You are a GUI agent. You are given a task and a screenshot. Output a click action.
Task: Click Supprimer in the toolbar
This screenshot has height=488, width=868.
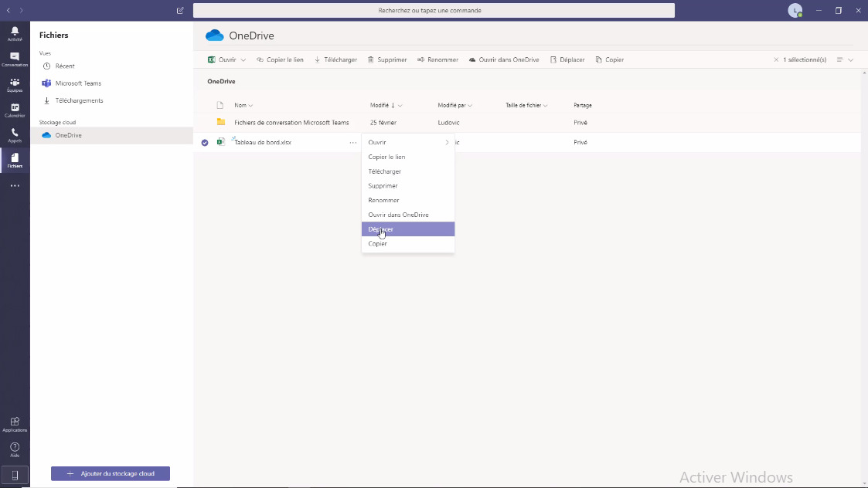(387, 59)
